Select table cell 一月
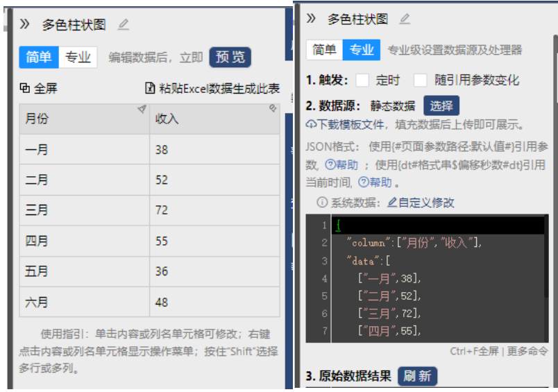The width and height of the screenshot is (558, 392). [85, 149]
